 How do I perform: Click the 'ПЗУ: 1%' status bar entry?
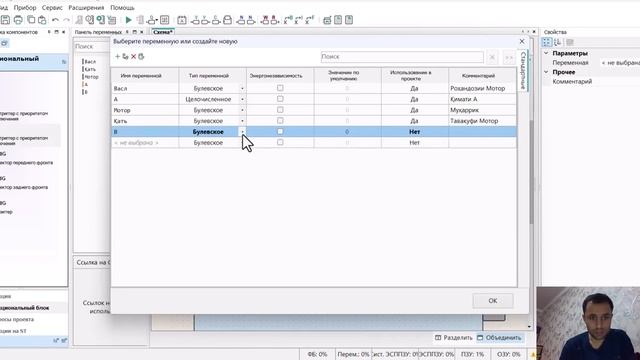coord(472,354)
